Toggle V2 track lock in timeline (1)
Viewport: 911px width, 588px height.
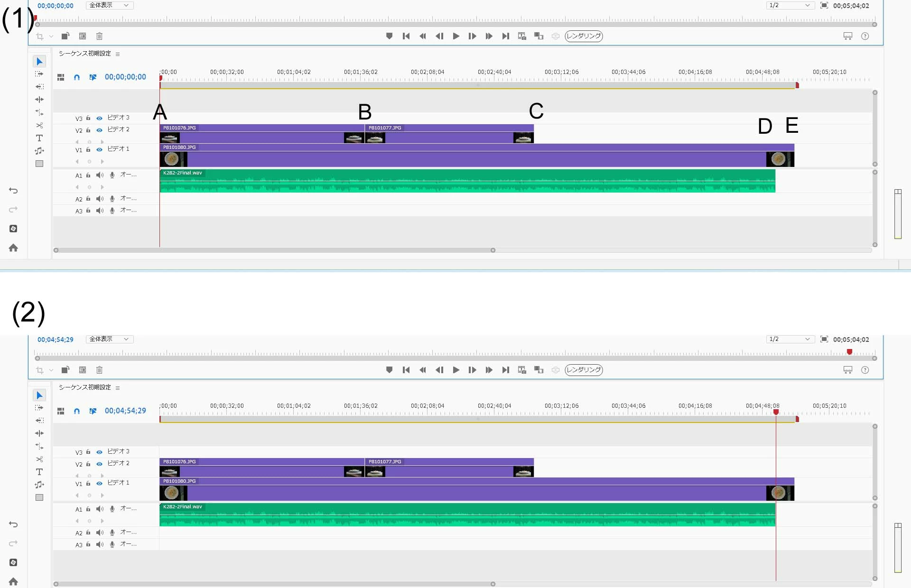(88, 130)
